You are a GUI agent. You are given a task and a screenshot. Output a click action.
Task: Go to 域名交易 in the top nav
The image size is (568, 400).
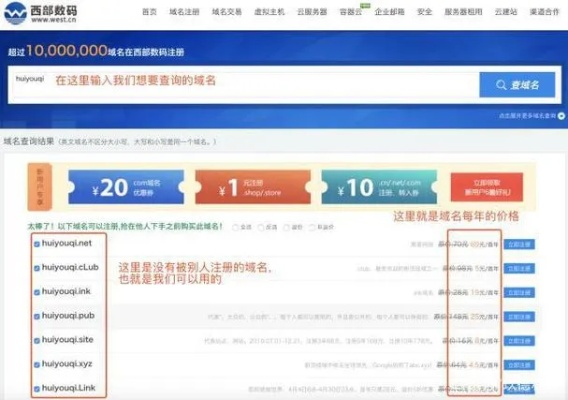[227, 12]
